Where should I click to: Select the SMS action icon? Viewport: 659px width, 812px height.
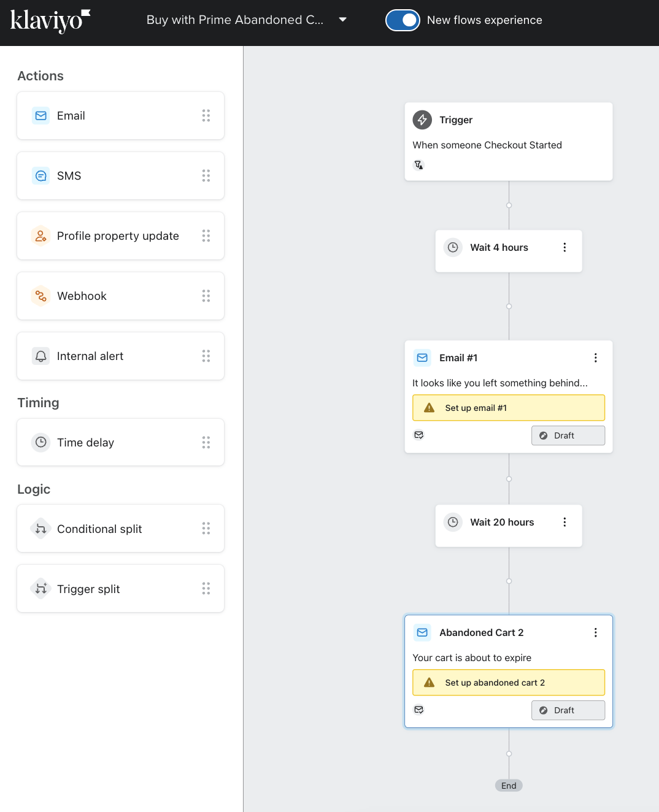tap(41, 176)
